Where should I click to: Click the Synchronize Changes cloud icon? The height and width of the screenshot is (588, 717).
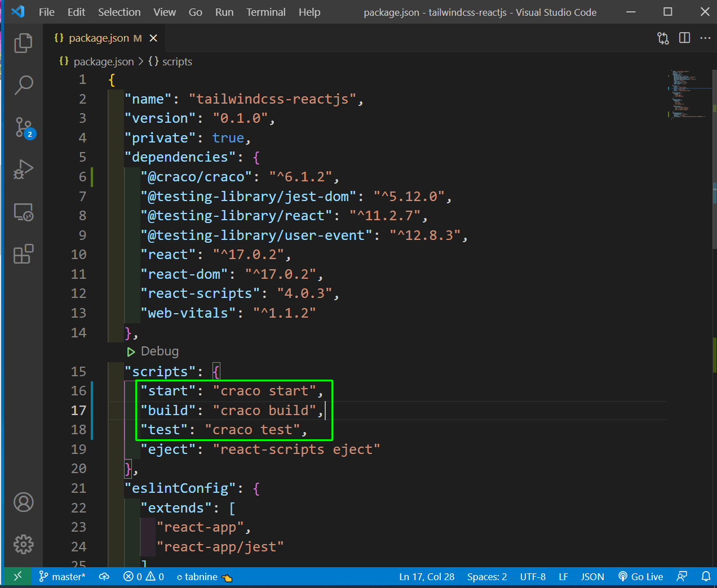click(x=104, y=577)
